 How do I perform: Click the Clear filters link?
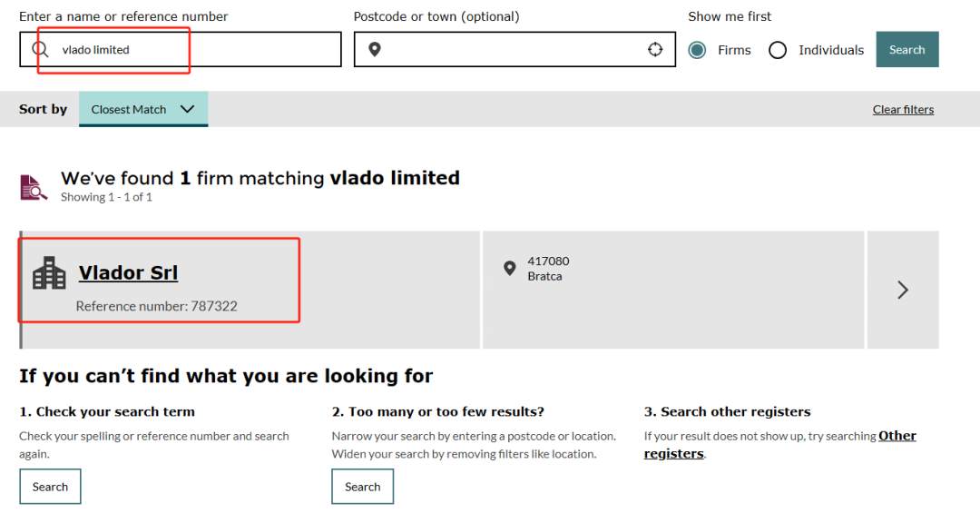pyautogui.click(x=903, y=110)
